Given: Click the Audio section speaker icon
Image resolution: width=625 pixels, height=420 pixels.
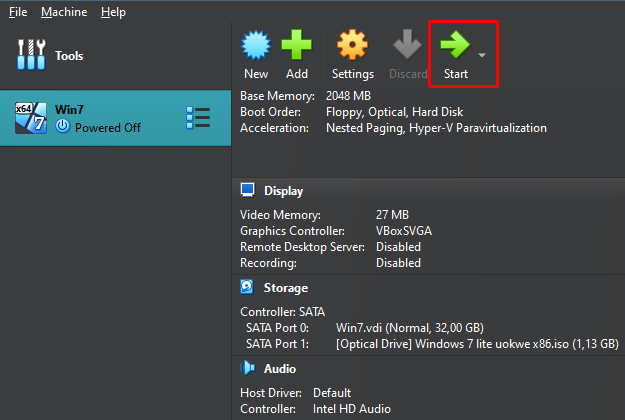Looking at the screenshot, I should coord(248,368).
